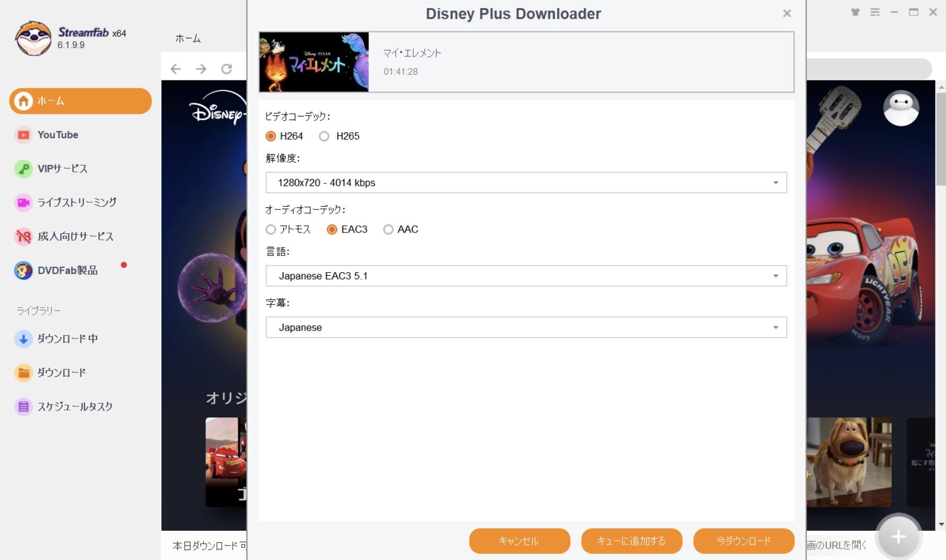Click the adult services 18 icon
Image resolution: width=946 pixels, height=560 pixels.
(23, 237)
